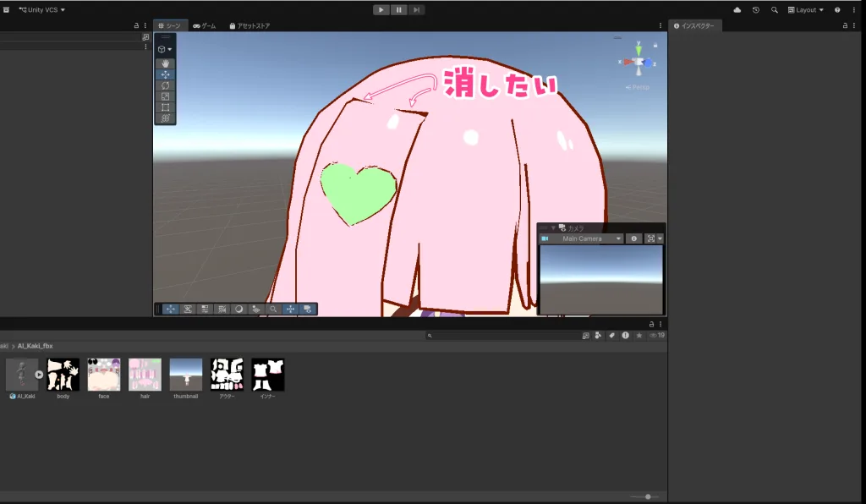Collapse the カメラ overlay triangle
The width and height of the screenshot is (866, 504).
[x=553, y=227]
